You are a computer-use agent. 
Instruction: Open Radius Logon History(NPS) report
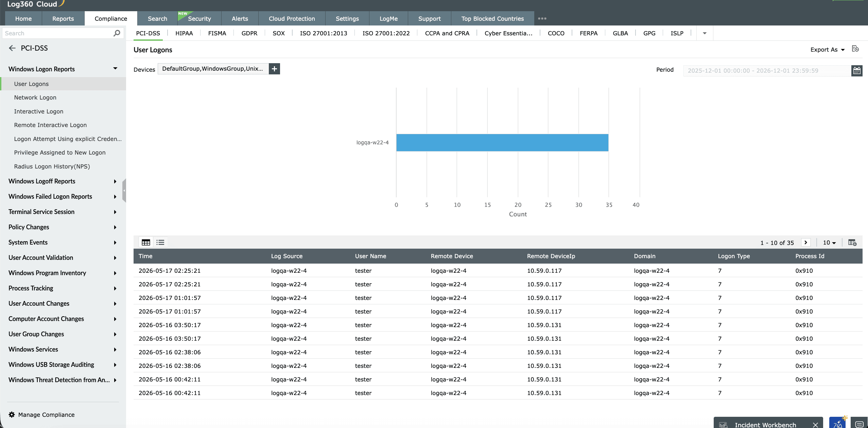pos(52,166)
